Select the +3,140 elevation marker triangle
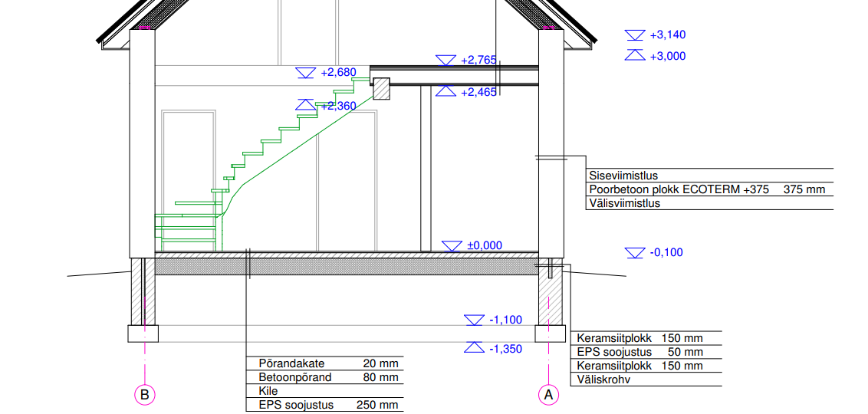868x414 pixels. coord(635,34)
